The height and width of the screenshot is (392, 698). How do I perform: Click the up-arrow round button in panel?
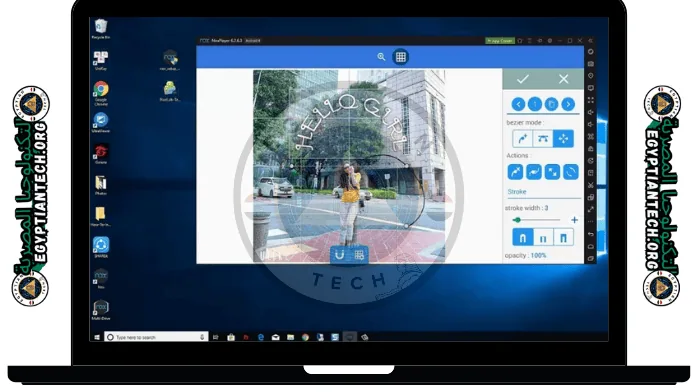(535, 104)
